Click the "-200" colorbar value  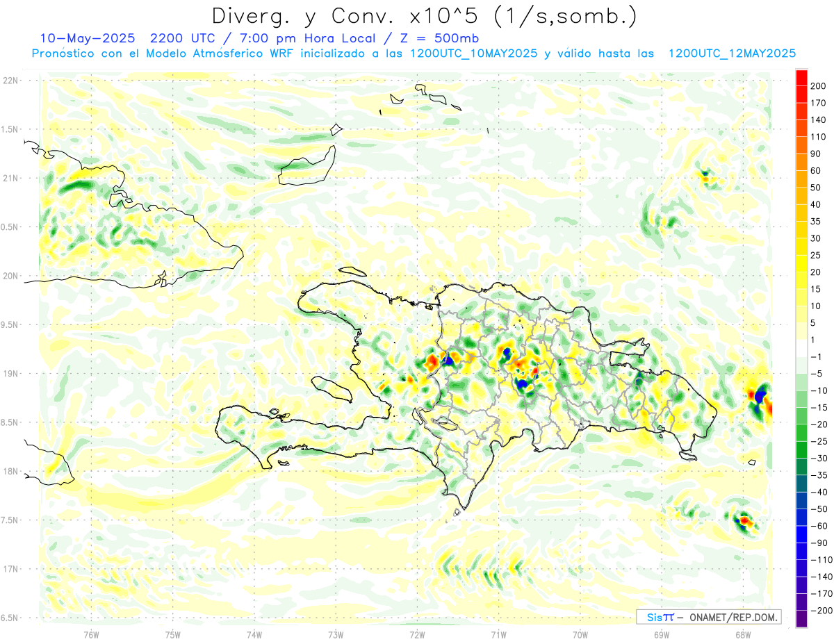point(820,611)
